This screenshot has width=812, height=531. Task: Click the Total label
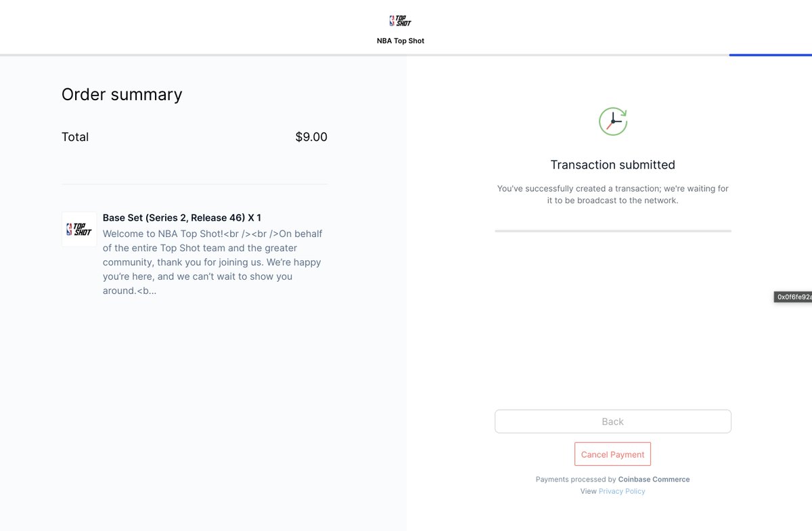(75, 137)
